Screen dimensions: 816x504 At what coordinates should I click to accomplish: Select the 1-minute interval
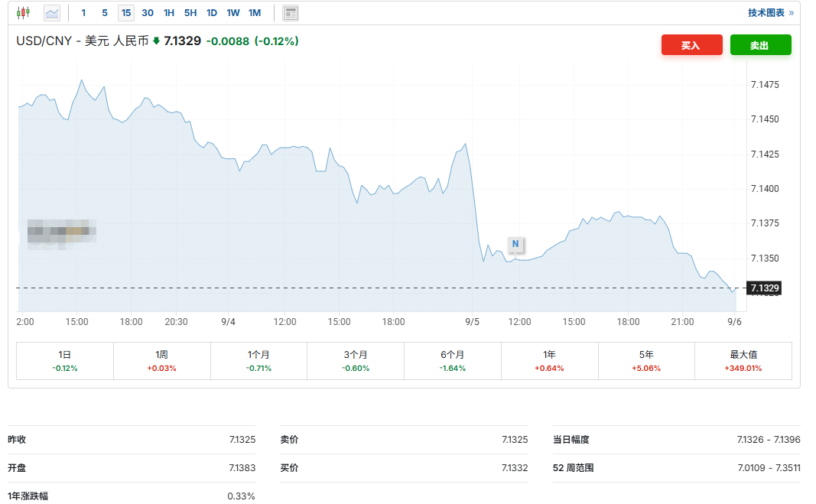83,13
